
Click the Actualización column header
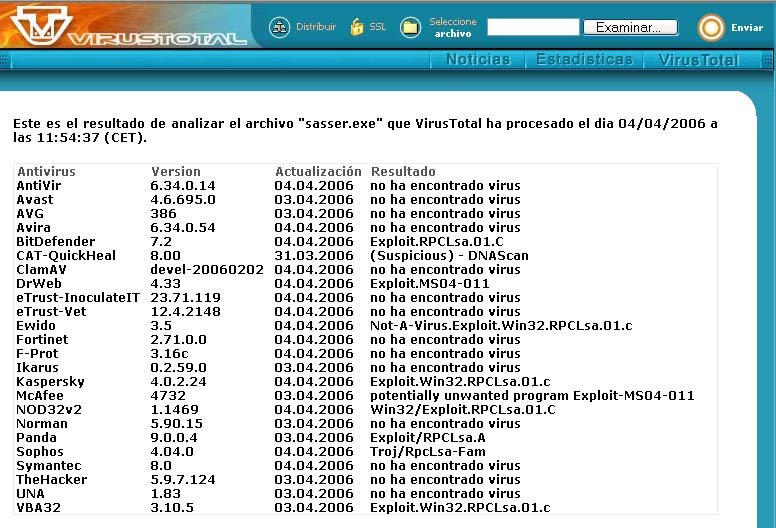click(x=318, y=172)
